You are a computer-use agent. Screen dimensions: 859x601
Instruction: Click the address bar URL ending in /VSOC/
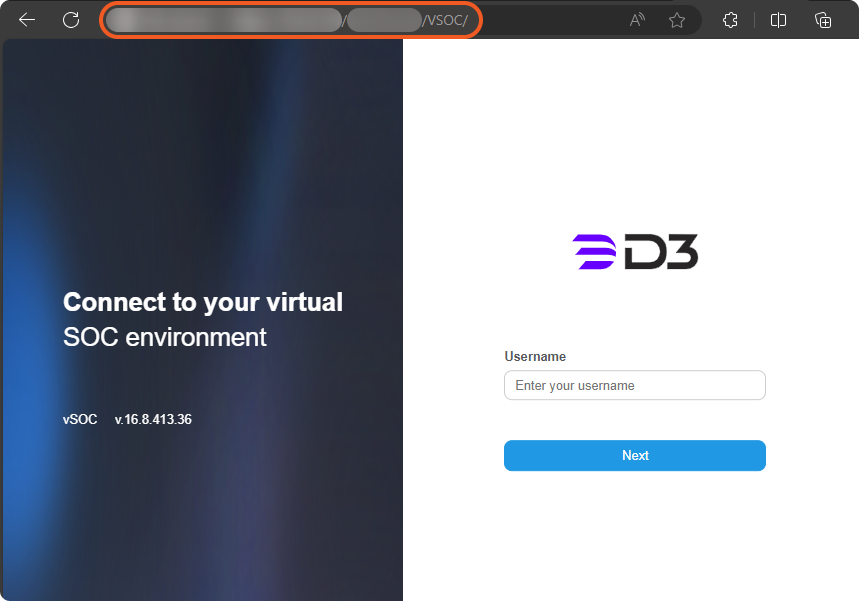coord(290,20)
